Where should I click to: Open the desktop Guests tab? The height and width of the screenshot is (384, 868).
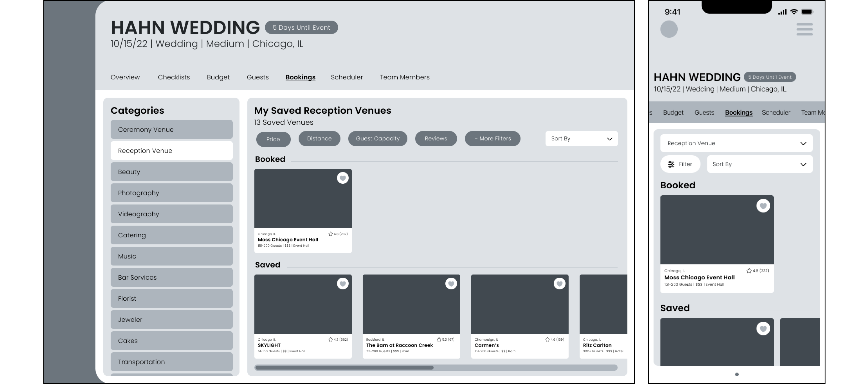click(257, 77)
